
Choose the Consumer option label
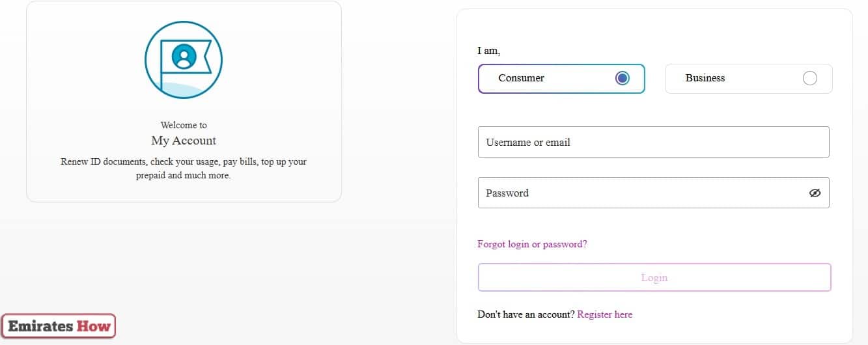tap(521, 78)
